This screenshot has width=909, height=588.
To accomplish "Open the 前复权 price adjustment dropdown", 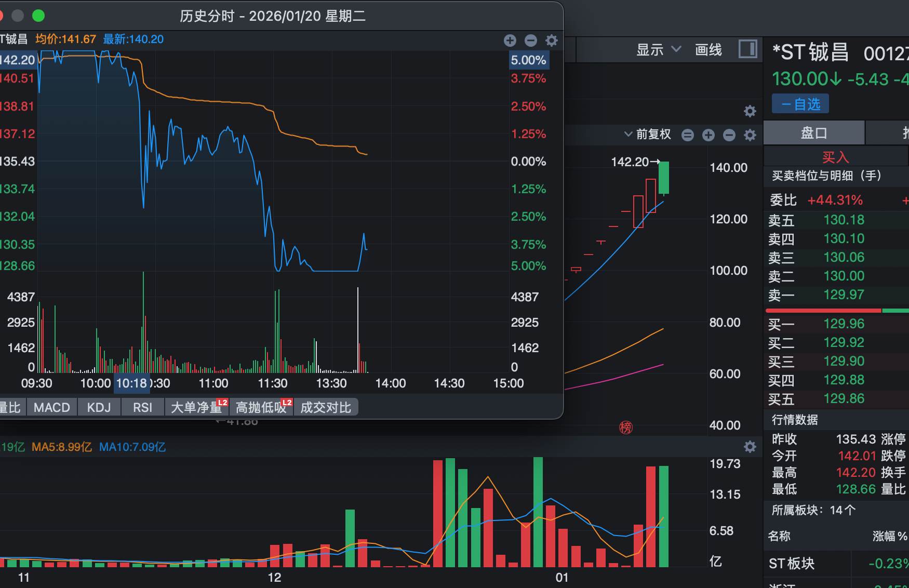I will pyautogui.click(x=651, y=135).
